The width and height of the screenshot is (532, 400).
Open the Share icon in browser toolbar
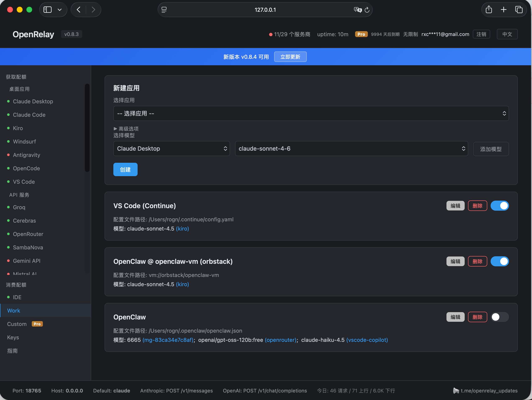[489, 10]
